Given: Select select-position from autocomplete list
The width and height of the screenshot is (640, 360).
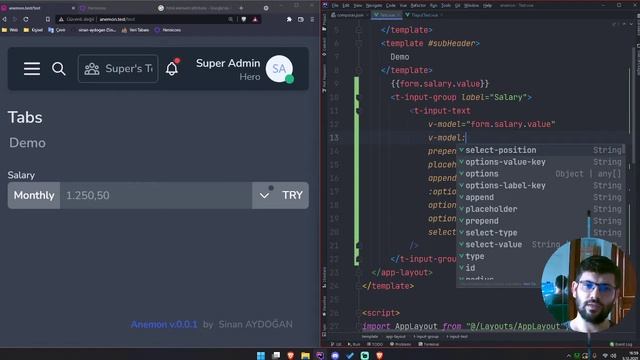Looking at the screenshot, I should click(x=540, y=150).
